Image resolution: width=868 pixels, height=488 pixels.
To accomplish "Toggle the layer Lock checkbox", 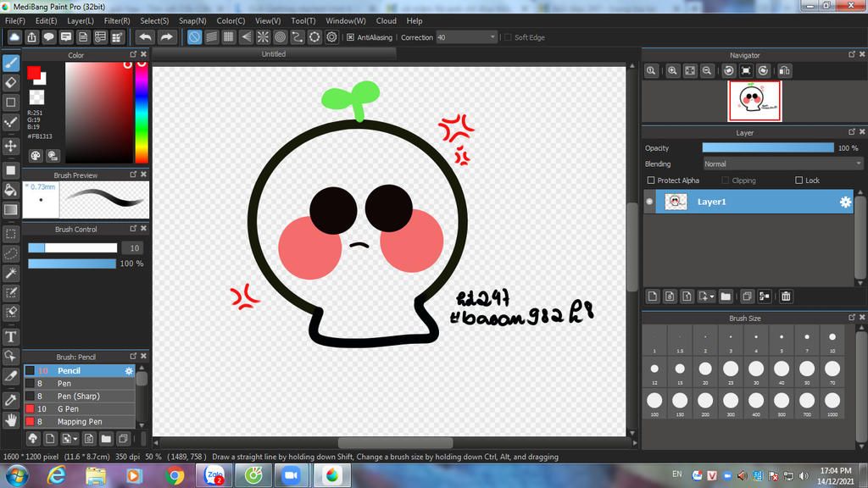I will 798,180.
